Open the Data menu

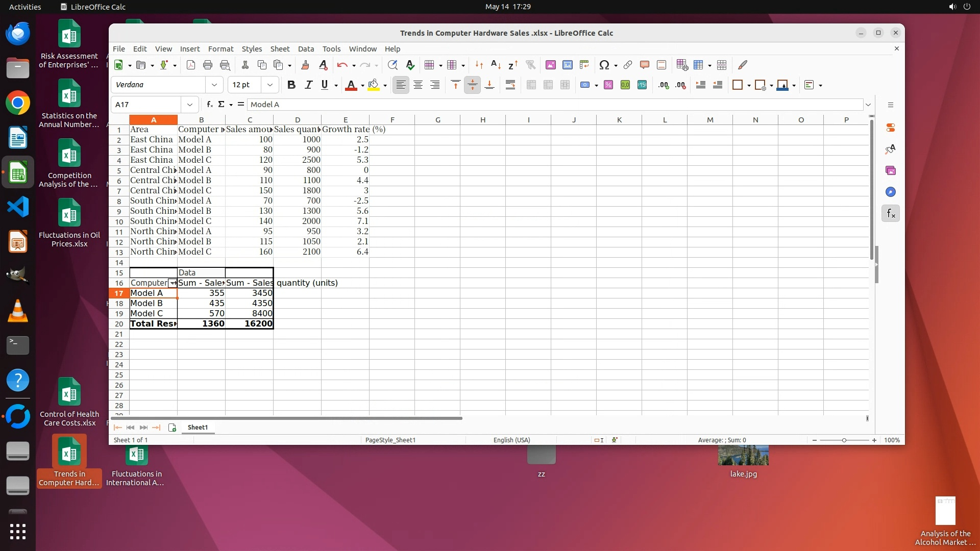coord(306,49)
